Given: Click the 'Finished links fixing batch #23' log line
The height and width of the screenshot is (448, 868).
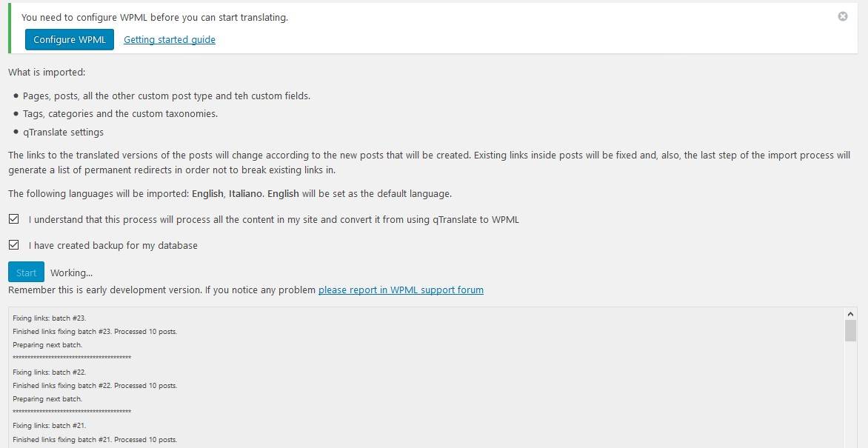Looking at the screenshot, I should tap(95, 331).
